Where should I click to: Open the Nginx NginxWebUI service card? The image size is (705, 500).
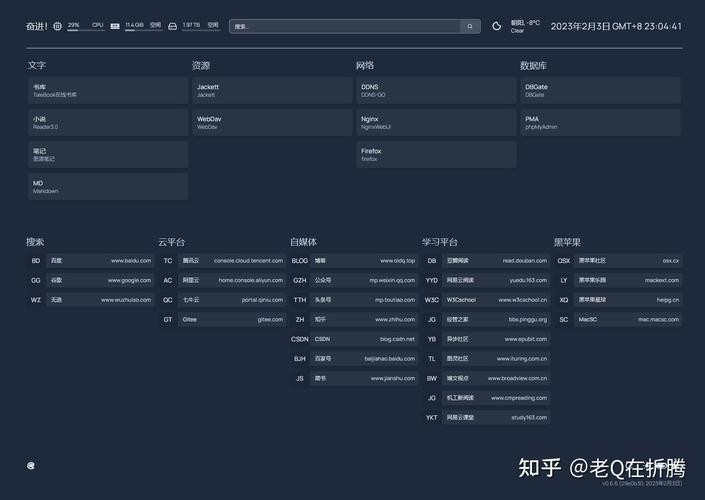coord(436,122)
